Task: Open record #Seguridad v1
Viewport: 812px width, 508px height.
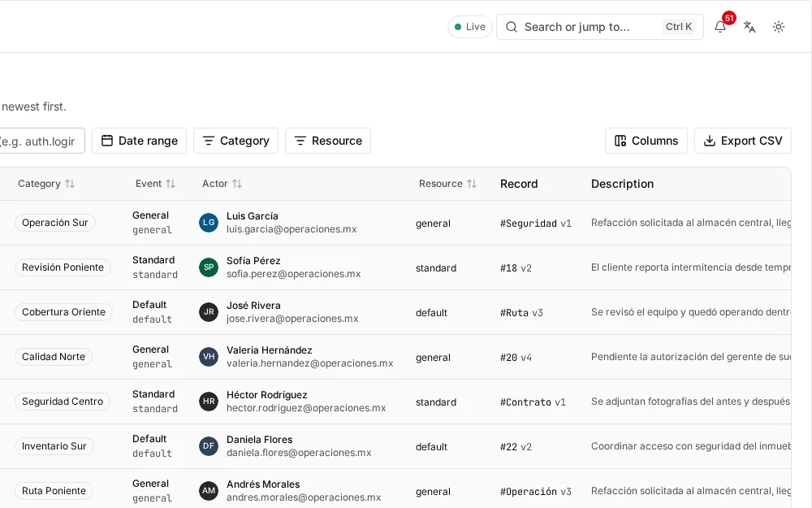Action: (535, 224)
